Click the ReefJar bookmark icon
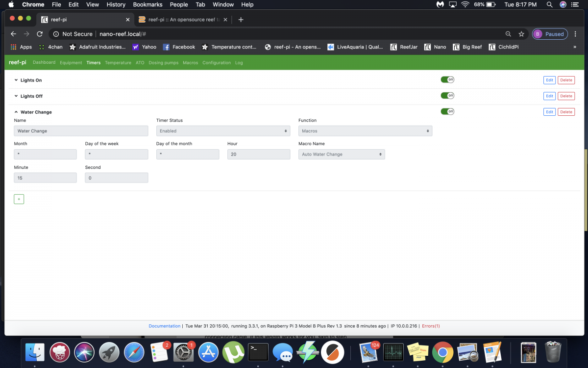The image size is (588, 368). coord(393,47)
